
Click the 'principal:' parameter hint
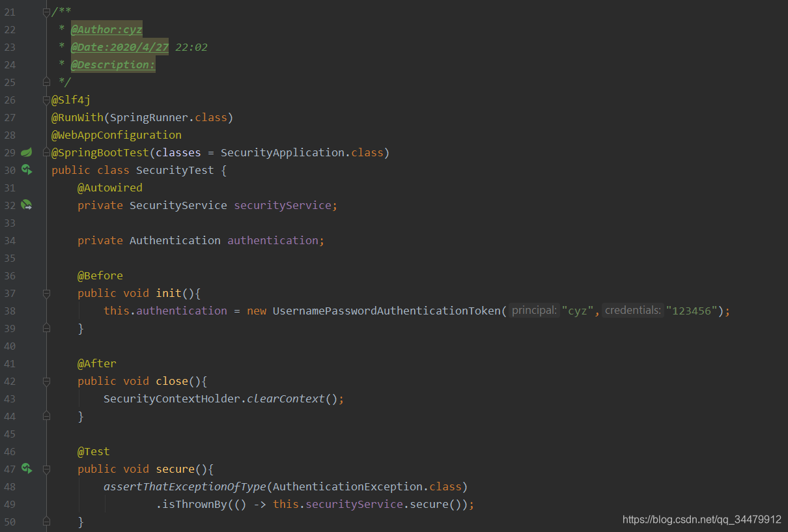tap(534, 311)
